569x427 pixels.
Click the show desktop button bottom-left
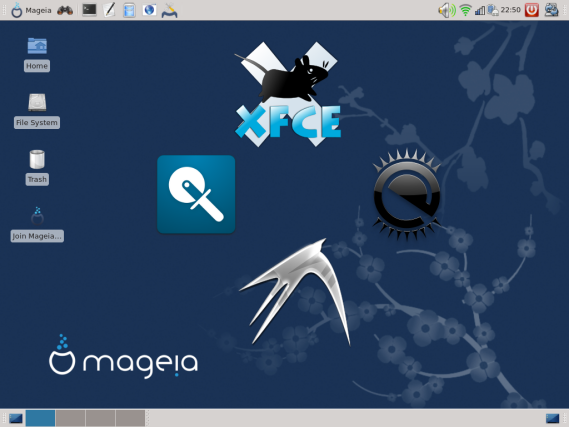(16, 418)
